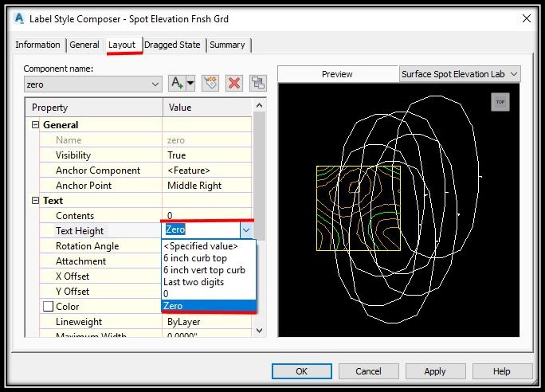545x392 pixels.
Task: Click the Text Height dropdown arrow
Action: (245, 230)
